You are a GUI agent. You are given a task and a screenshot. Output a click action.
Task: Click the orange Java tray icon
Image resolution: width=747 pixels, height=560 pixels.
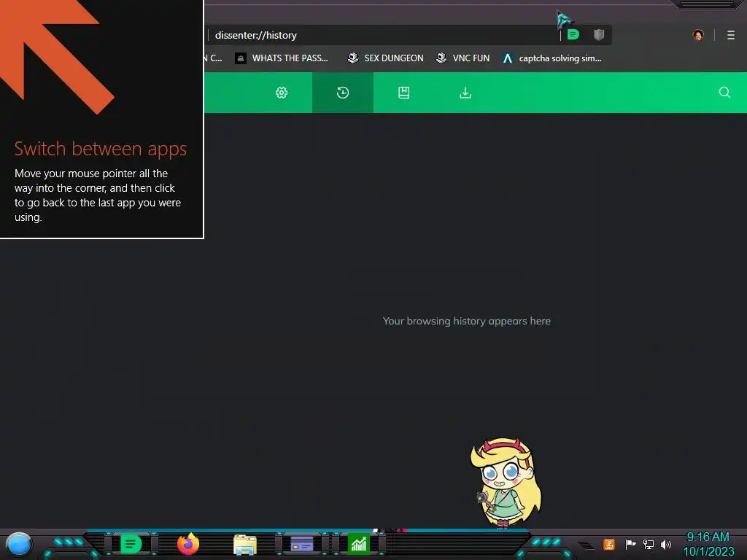pyautogui.click(x=609, y=544)
